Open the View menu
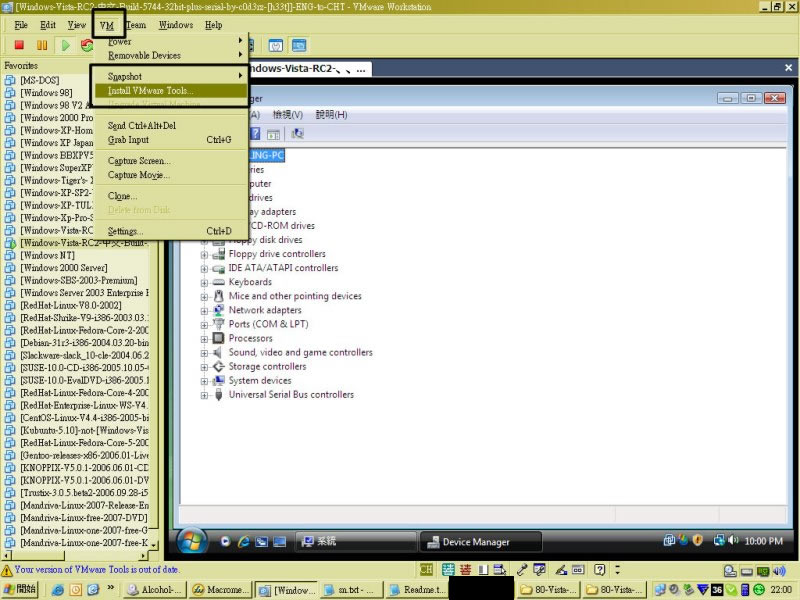This screenshot has width=800, height=600. pyautogui.click(x=77, y=25)
